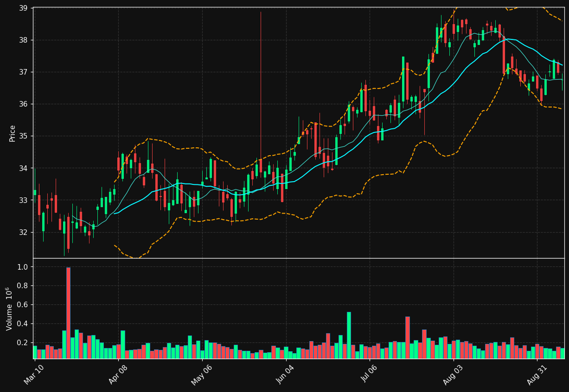Select the price tick label '38'
Image resolution: width=569 pixels, height=392 pixels.
pyautogui.click(x=23, y=40)
